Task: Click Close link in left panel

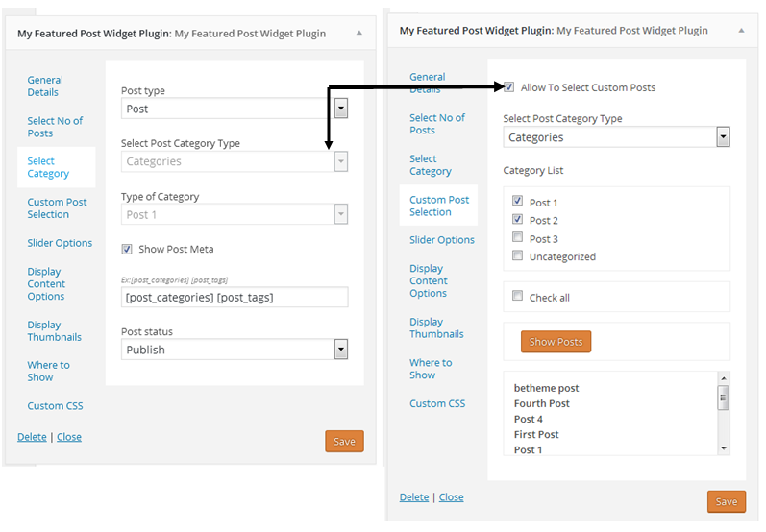Action: pos(69,437)
